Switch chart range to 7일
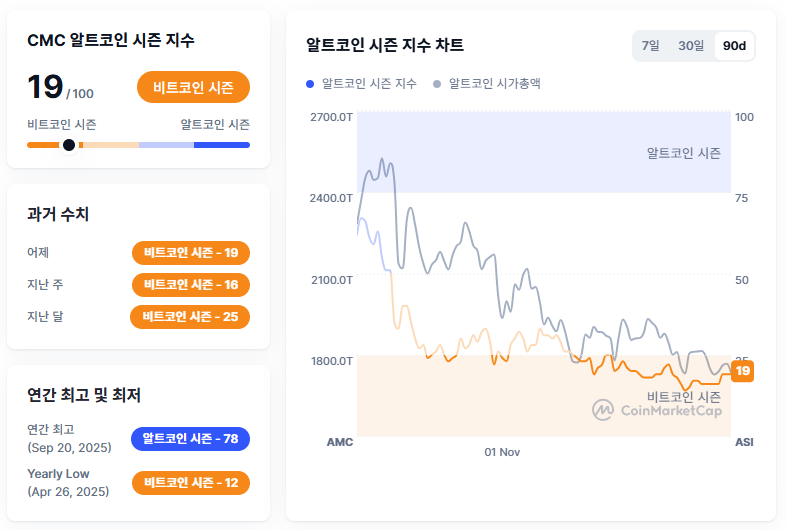The image size is (787, 530). click(x=651, y=46)
